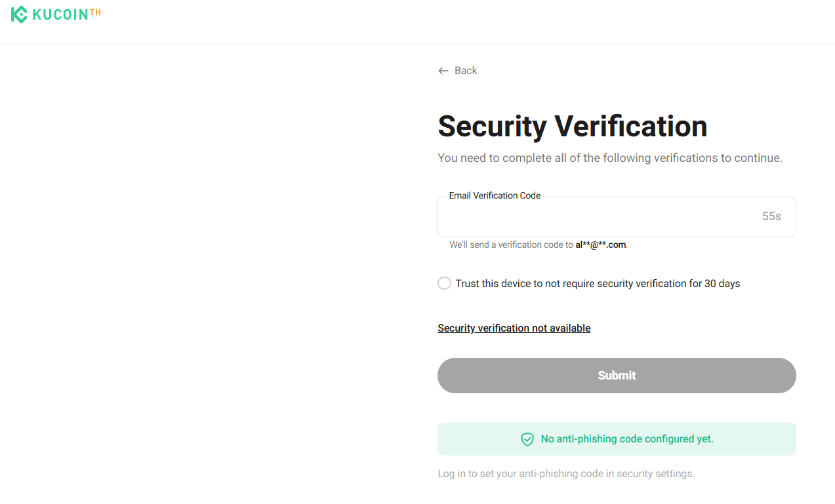Click the complete all verifications subtitle
The image size is (835, 504).
pos(609,158)
